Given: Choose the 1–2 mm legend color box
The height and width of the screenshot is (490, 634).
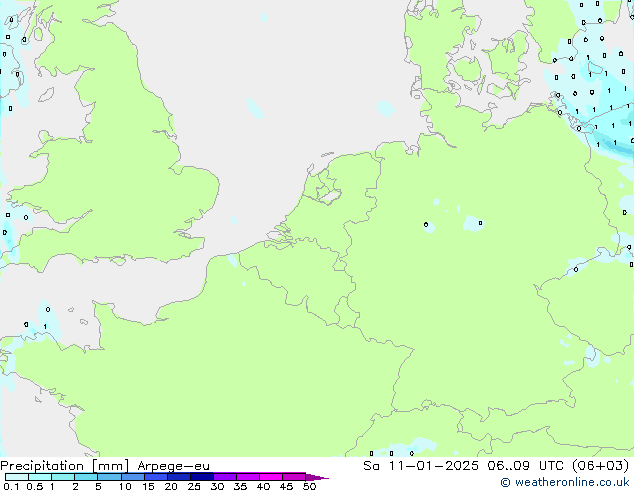Looking at the screenshot, I should [63, 477].
